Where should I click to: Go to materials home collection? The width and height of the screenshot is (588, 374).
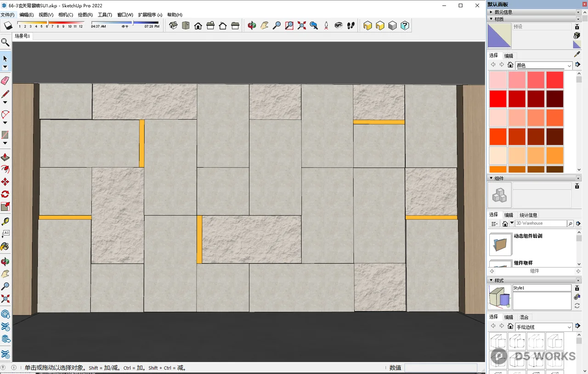(x=510, y=65)
